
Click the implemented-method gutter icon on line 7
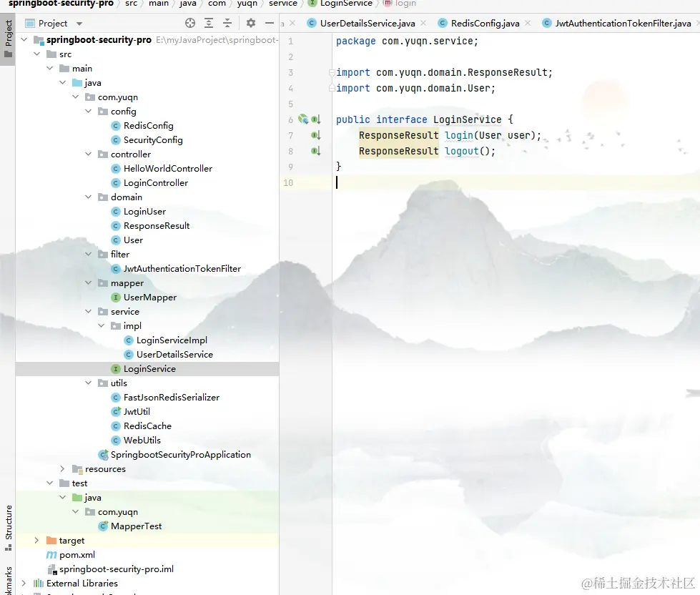315,135
